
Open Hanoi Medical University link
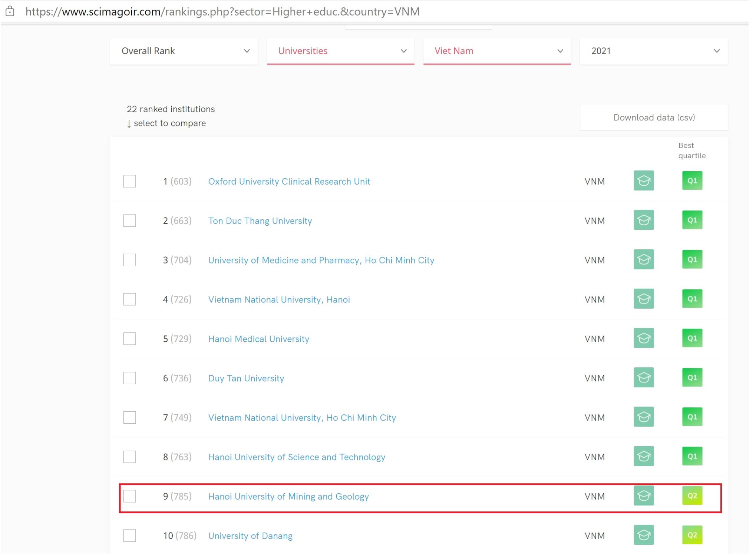(x=259, y=339)
